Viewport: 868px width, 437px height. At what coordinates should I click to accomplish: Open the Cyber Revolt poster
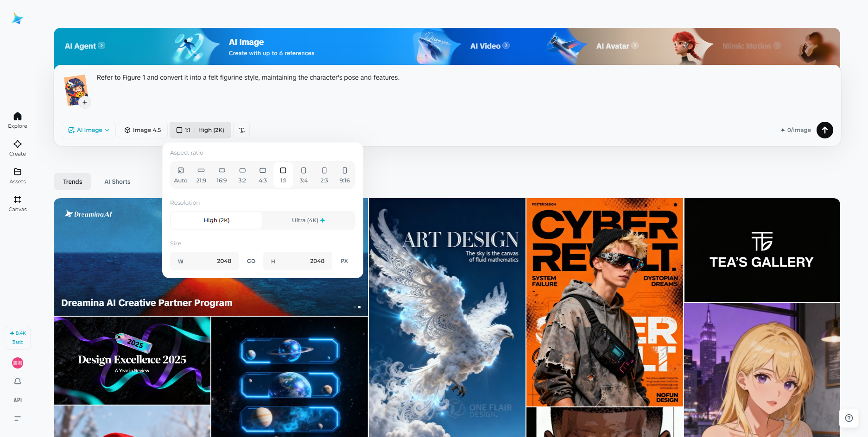pyautogui.click(x=605, y=302)
